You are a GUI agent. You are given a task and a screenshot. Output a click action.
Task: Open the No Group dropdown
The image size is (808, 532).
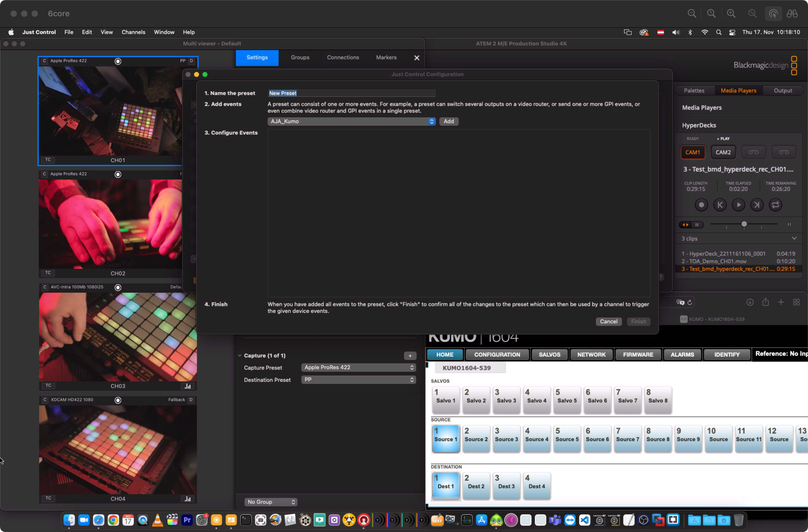[x=271, y=502]
